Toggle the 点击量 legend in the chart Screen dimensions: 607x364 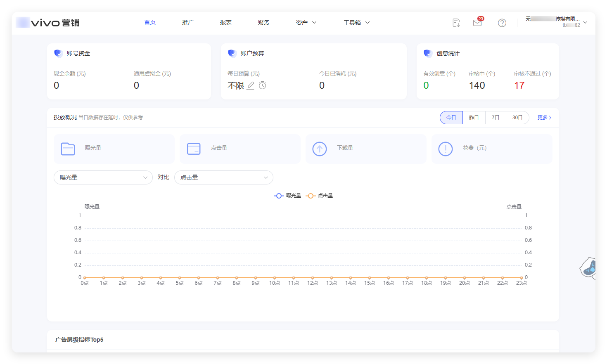click(x=320, y=195)
